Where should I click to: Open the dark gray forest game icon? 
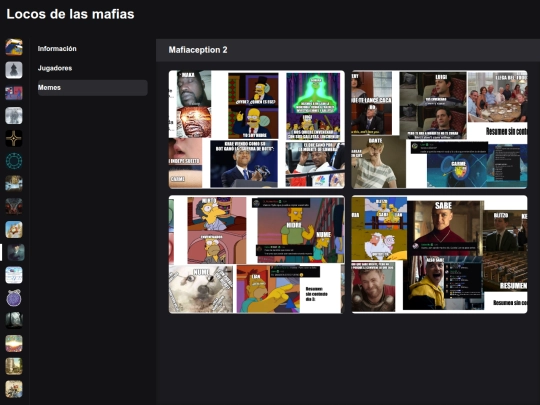click(14, 321)
